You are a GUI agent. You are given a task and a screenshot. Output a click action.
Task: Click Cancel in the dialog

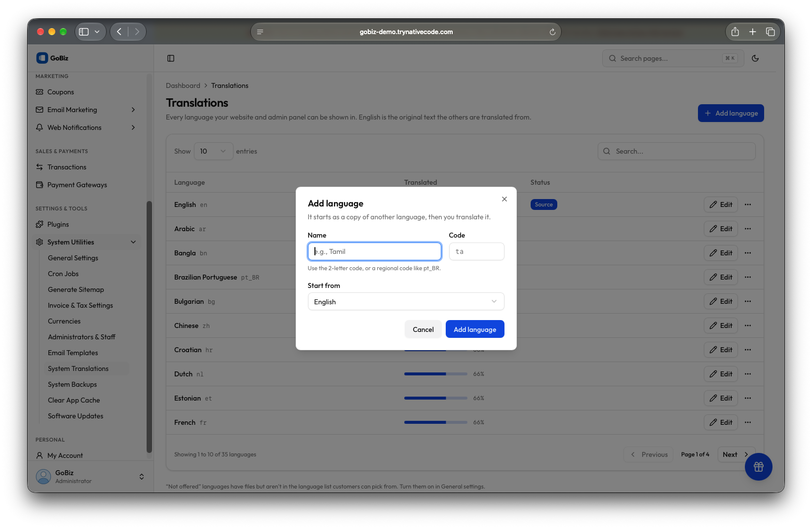click(x=423, y=329)
